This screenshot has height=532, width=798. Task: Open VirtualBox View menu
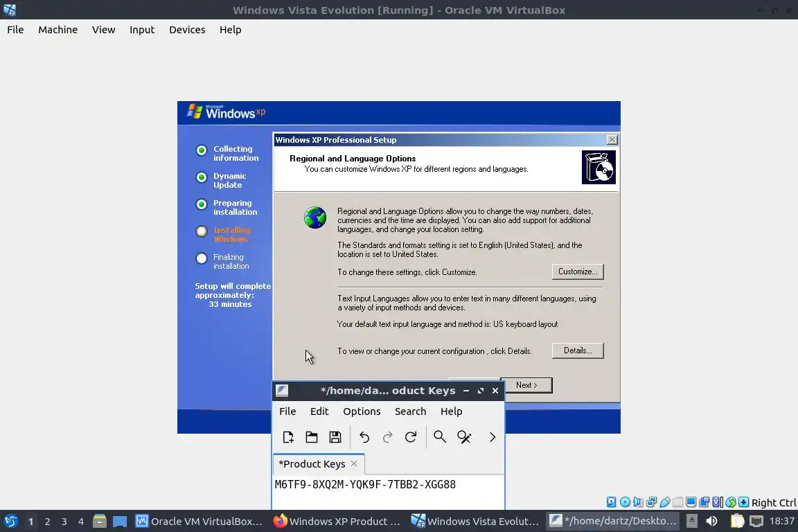103,30
